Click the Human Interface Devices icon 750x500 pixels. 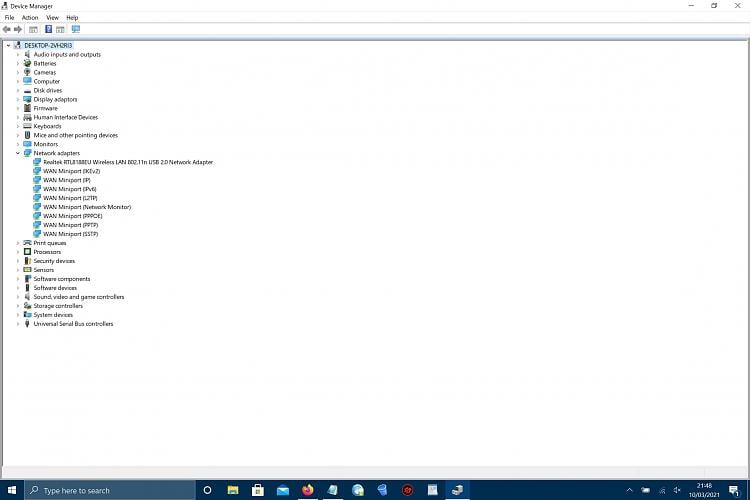click(x=27, y=117)
